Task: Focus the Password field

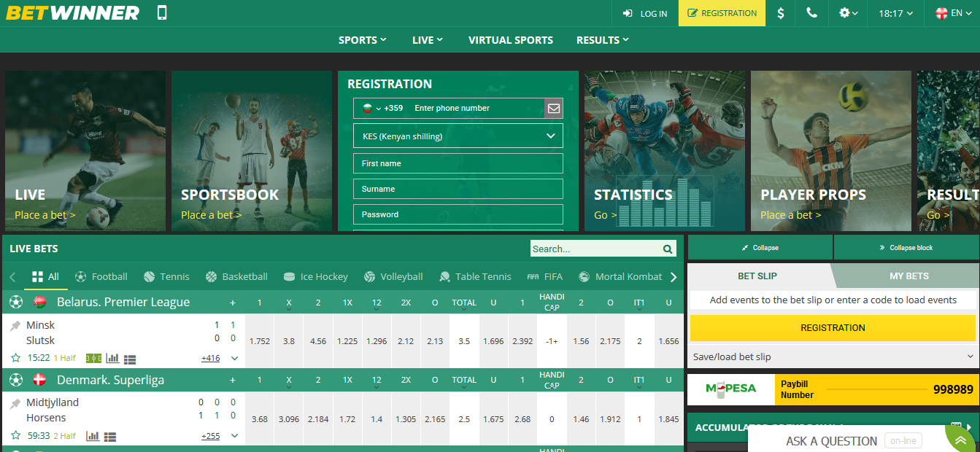Action: click(x=458, y=214)
